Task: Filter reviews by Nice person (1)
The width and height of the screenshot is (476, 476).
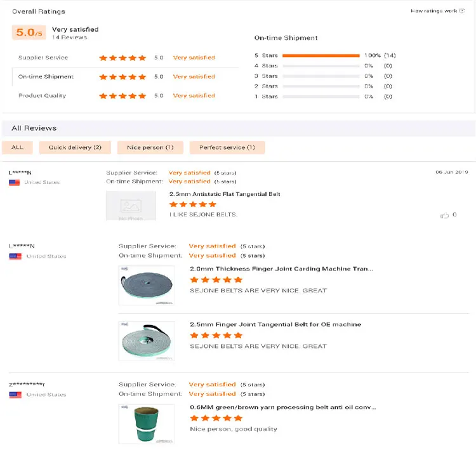Action: (150, 147)
